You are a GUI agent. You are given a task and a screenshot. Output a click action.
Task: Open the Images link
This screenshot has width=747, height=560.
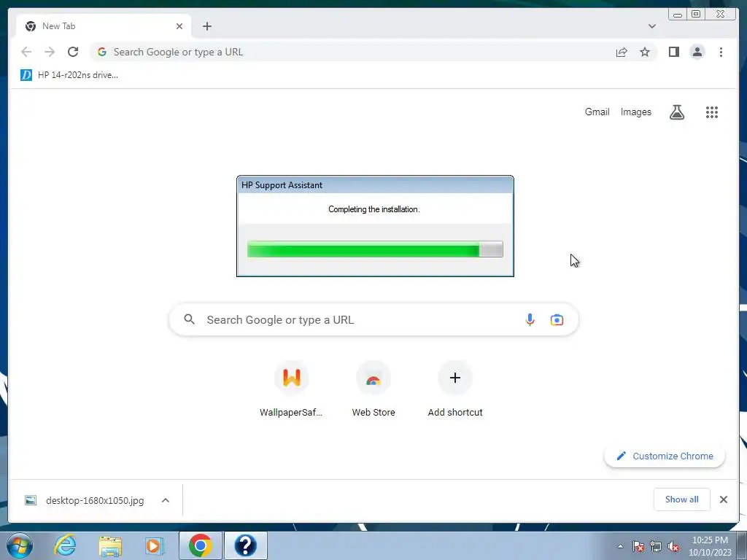(635, 112)
